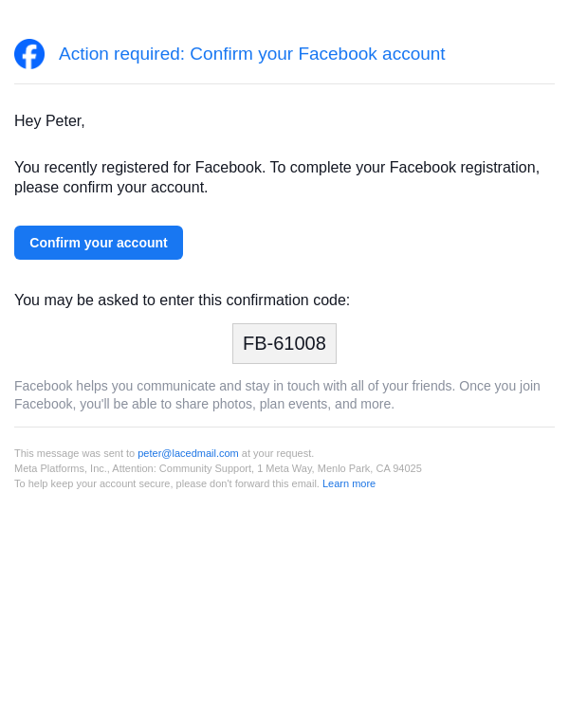Click the "This message was sent to" text
This screenshot has width=569, height=728.
[75, 453]
